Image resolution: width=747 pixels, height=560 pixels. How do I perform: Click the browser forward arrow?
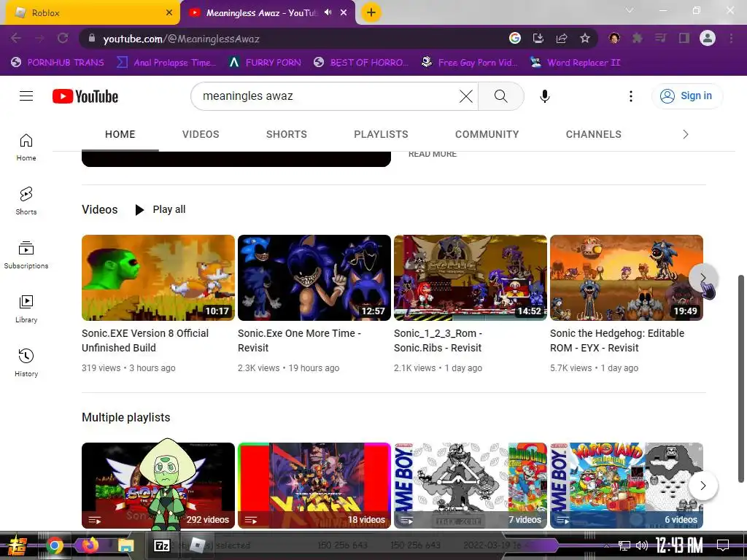(39, 38)
